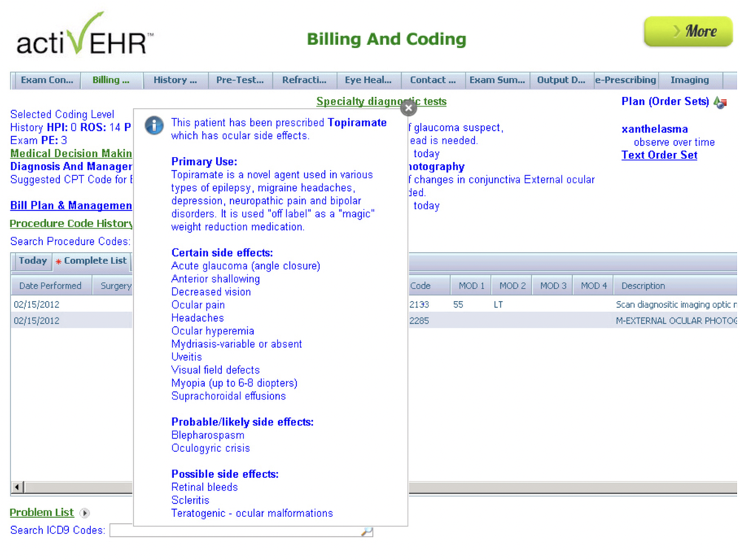
Task: Open the Refracti... tab
Action: pyautogui.click(x=304, y=80)
